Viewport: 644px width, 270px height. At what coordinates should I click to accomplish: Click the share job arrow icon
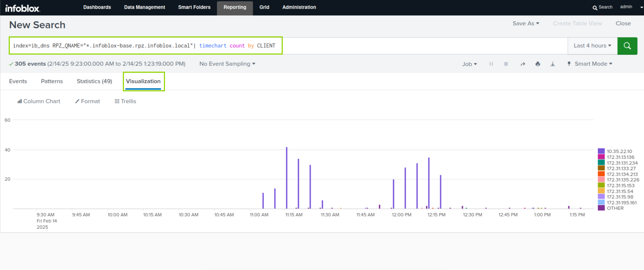(523, 64)
